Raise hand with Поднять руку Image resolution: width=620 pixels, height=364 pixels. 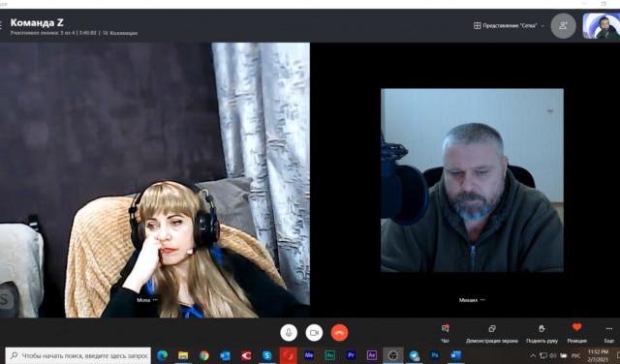(542, 333)
